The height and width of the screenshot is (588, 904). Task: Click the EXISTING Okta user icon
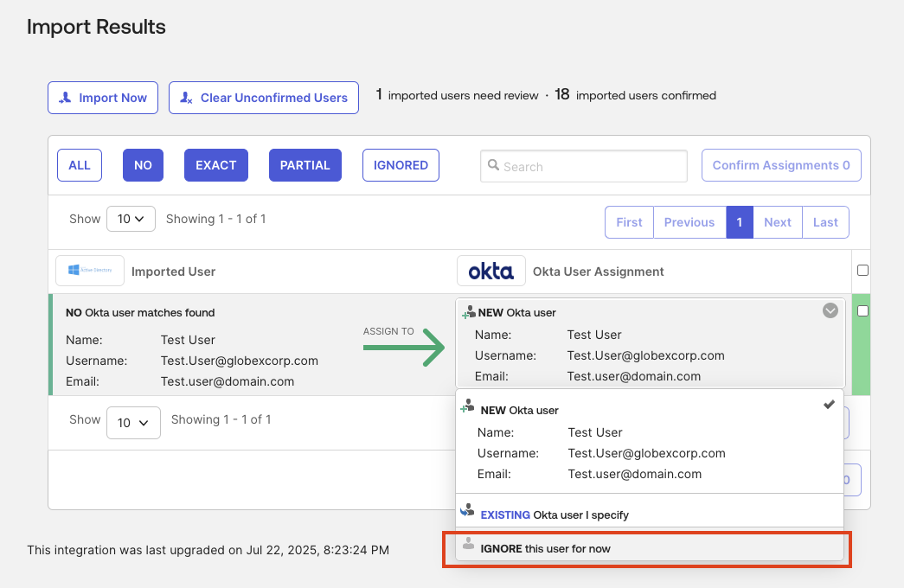[467, 510]
